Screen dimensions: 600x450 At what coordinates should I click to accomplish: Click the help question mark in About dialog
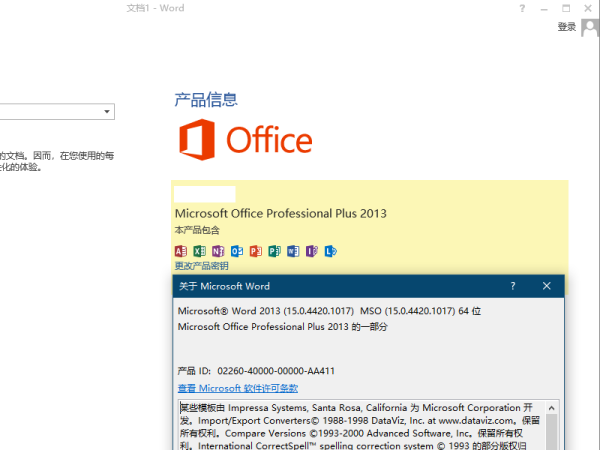coord(513,286)
